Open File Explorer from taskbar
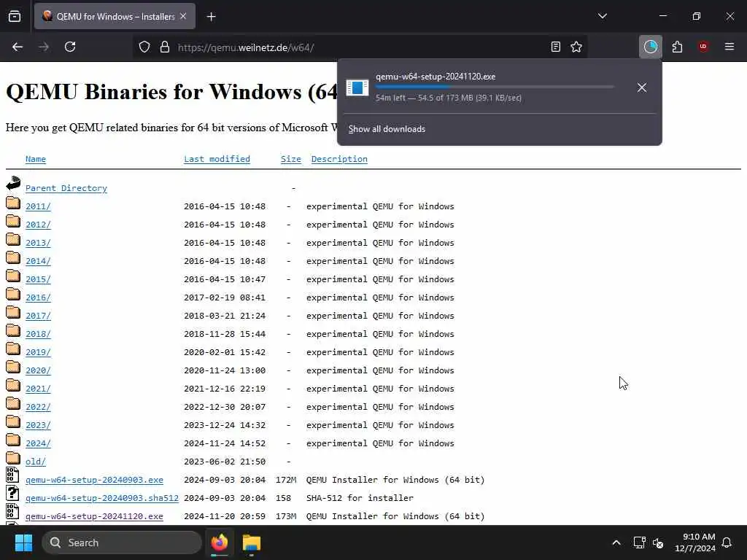Screen dimensions: 747x560 coord(252,542)
